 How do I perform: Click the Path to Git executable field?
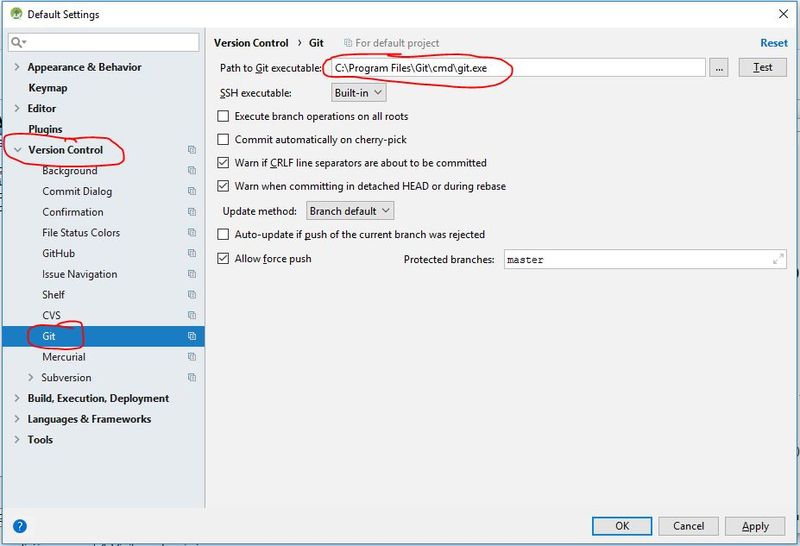click(x=516, y=68)
